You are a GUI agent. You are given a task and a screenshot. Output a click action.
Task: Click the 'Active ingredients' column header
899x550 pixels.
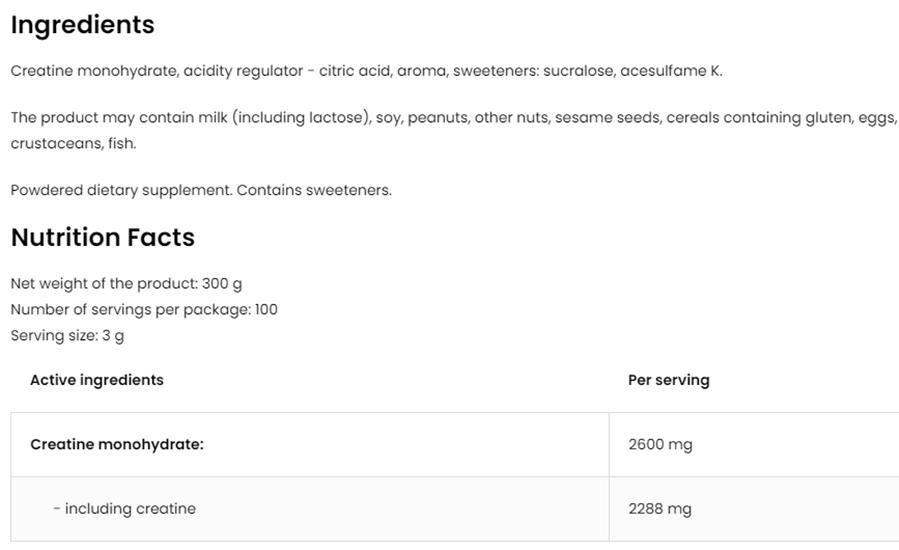[x=97, y=380]
